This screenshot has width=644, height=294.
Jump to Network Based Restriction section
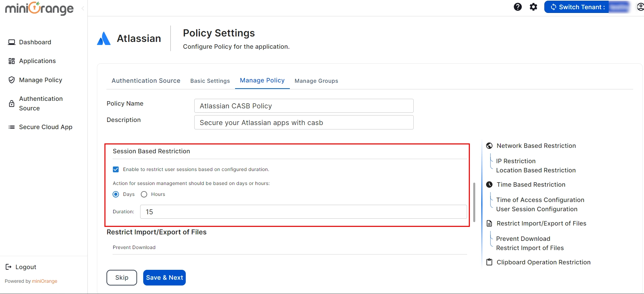click(x=536, y=146)
